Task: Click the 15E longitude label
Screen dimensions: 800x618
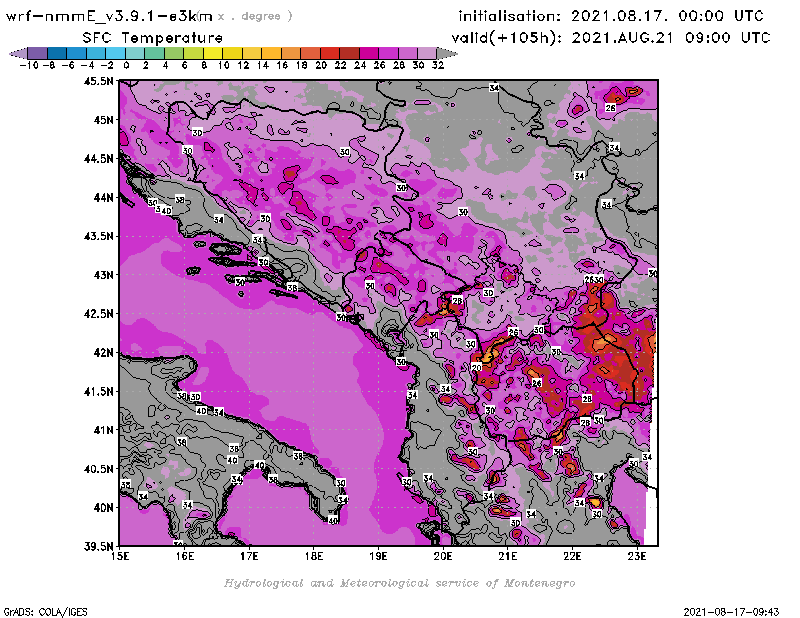Action: pos(120,556)
